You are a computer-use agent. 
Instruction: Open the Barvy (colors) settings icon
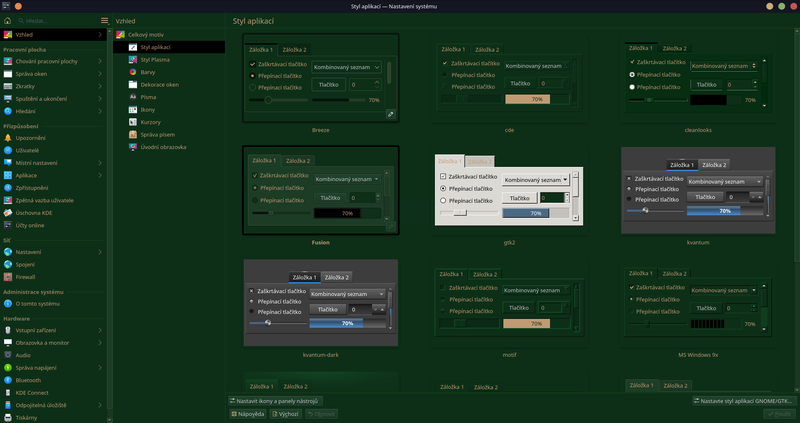pyautogui.click(x=133, y=72)
